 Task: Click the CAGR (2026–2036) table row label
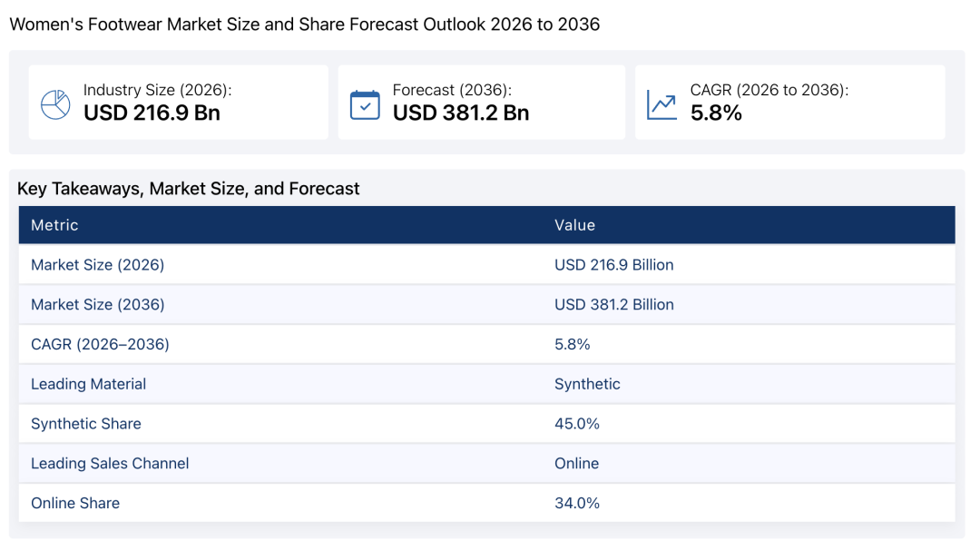(x=100, y=345)
